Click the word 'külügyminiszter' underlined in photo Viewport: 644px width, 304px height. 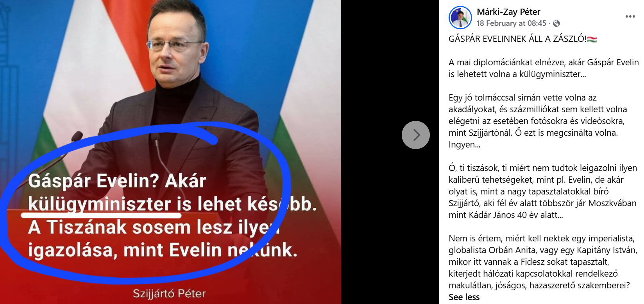(x=100, y=204)
